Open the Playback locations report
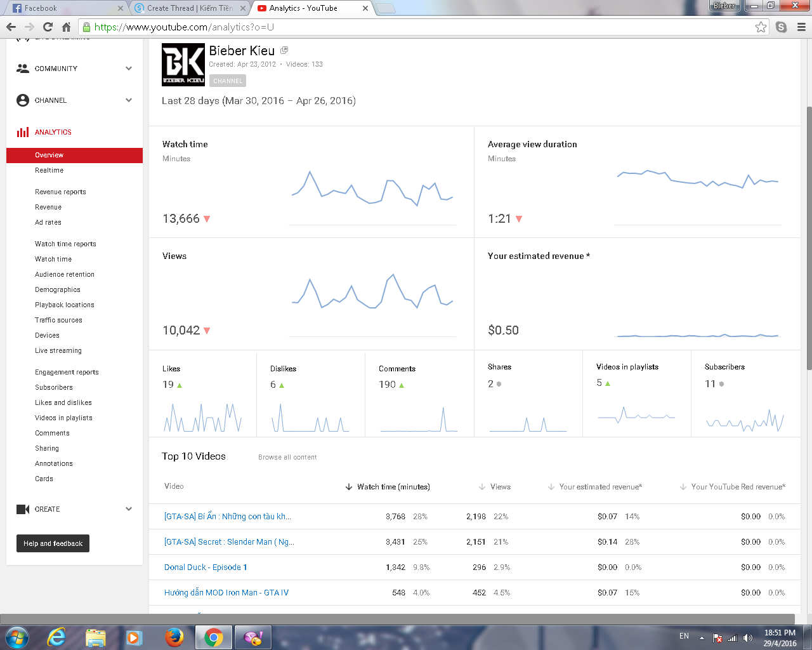 65,305
